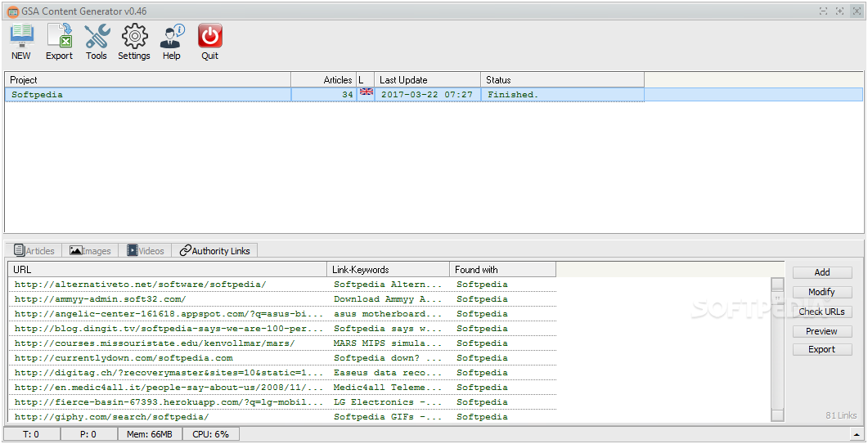Sort by the Link-Keywords column header
This screenshot has width=868, height=444.
(389, 270)
